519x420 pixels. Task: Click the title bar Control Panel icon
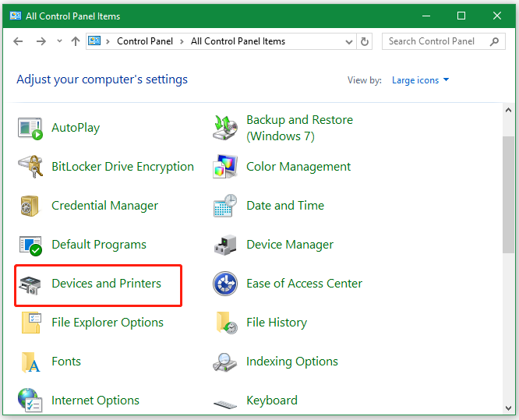(x=16, y=16)
